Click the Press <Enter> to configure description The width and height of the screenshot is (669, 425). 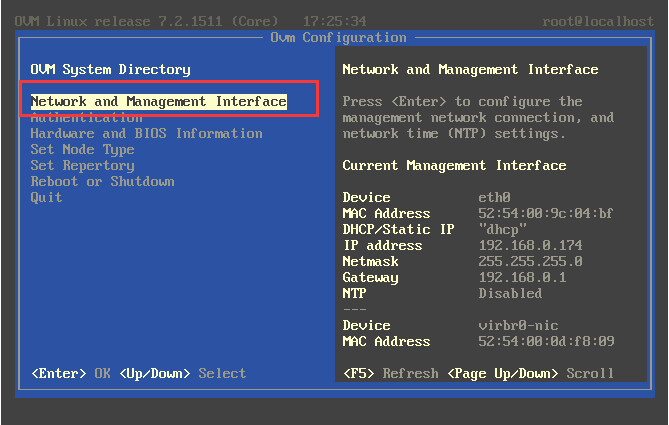(x=478, y=117)
